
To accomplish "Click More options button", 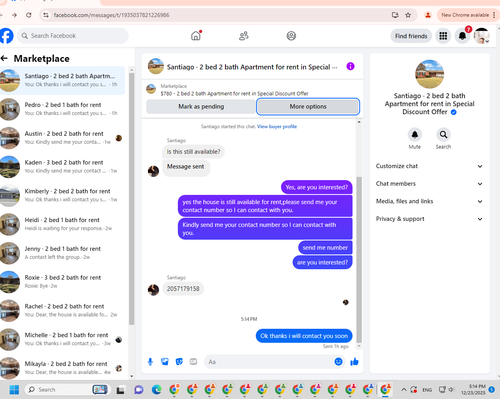I will coord(308,107).
